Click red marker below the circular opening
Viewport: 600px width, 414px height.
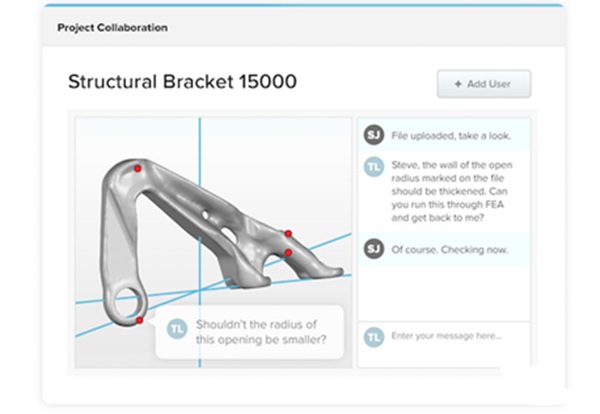coord(139,320)
